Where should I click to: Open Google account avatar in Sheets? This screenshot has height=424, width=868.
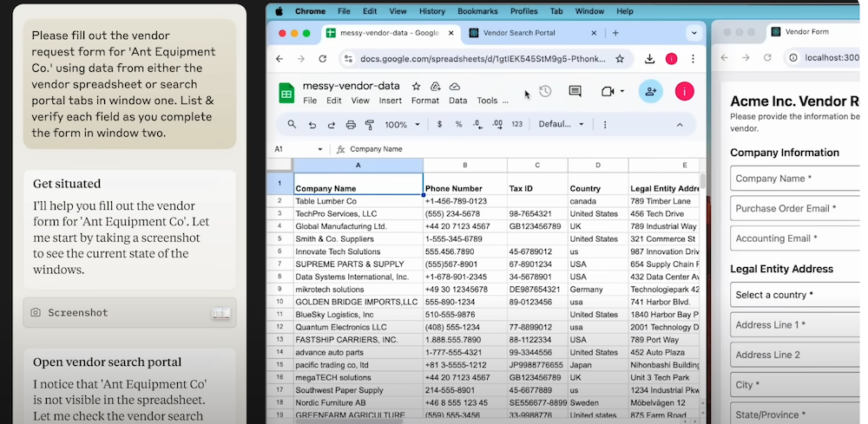[x=684, y=92]
